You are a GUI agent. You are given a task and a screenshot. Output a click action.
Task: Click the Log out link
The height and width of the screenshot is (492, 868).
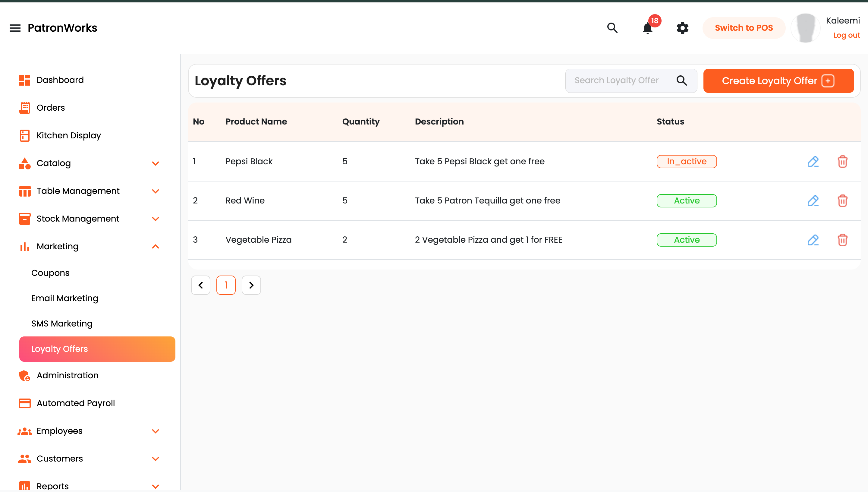pyautogui.click(x=846, y=36)
